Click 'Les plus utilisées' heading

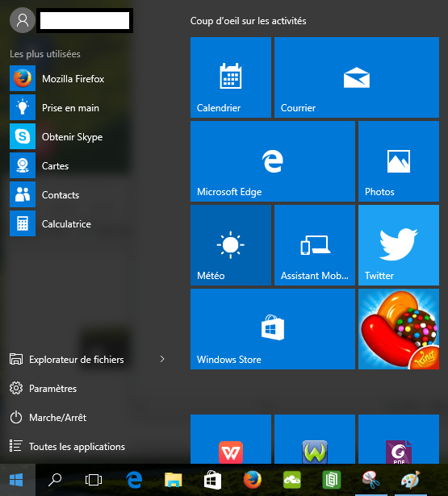45,54
